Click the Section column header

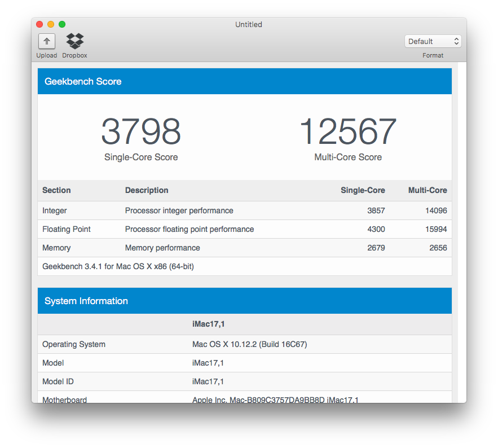click(x=56, y=190)
